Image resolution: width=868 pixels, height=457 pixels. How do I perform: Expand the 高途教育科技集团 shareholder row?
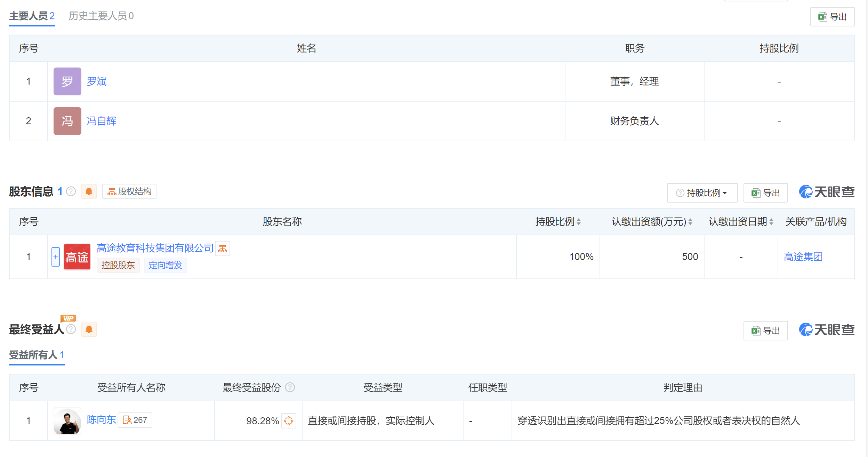pos(56,257)
